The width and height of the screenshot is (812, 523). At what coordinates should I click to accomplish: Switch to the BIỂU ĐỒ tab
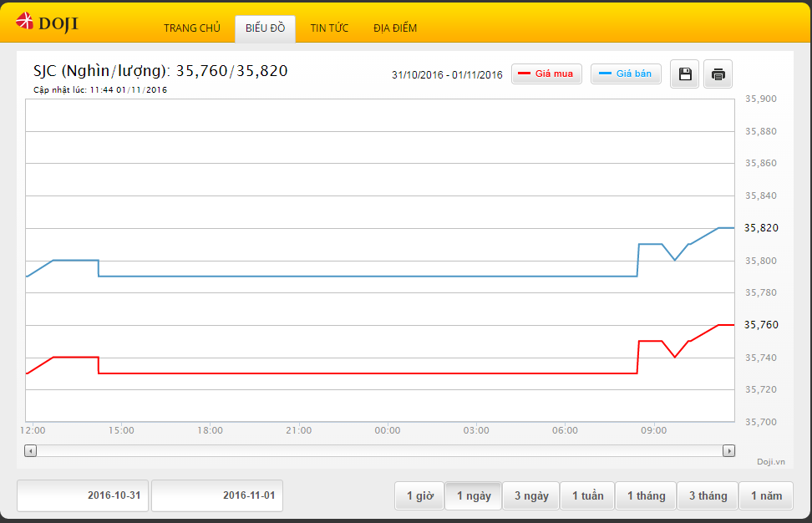[265, 28]
